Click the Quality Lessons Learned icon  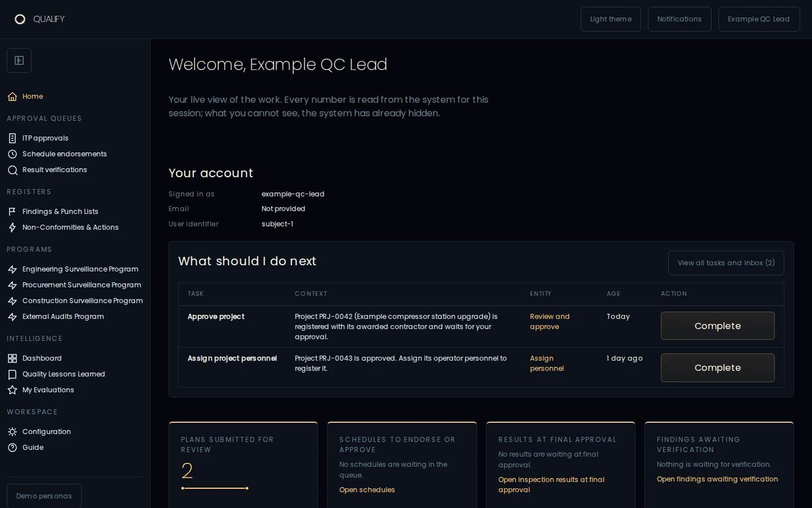(x=12, y=374)
